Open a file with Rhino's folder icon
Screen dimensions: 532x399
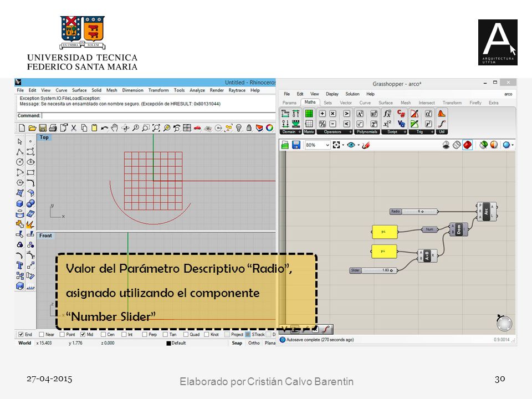[x=32, y=128]
